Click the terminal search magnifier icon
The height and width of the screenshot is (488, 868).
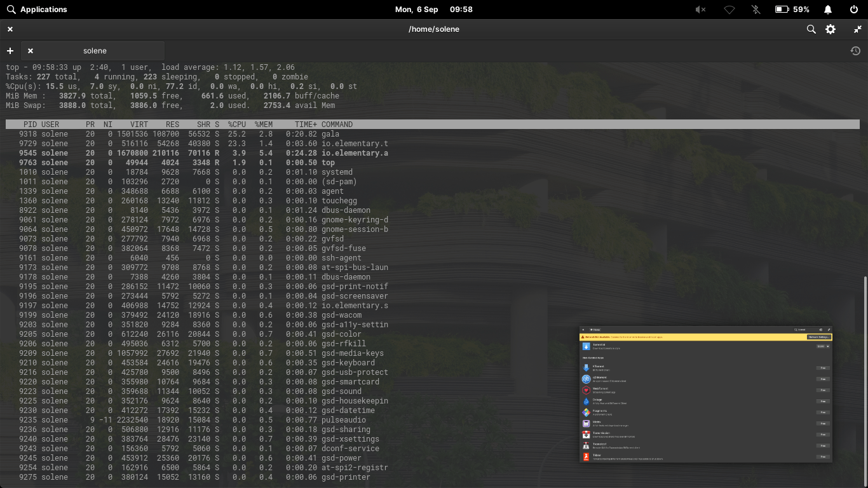point(811,29)
